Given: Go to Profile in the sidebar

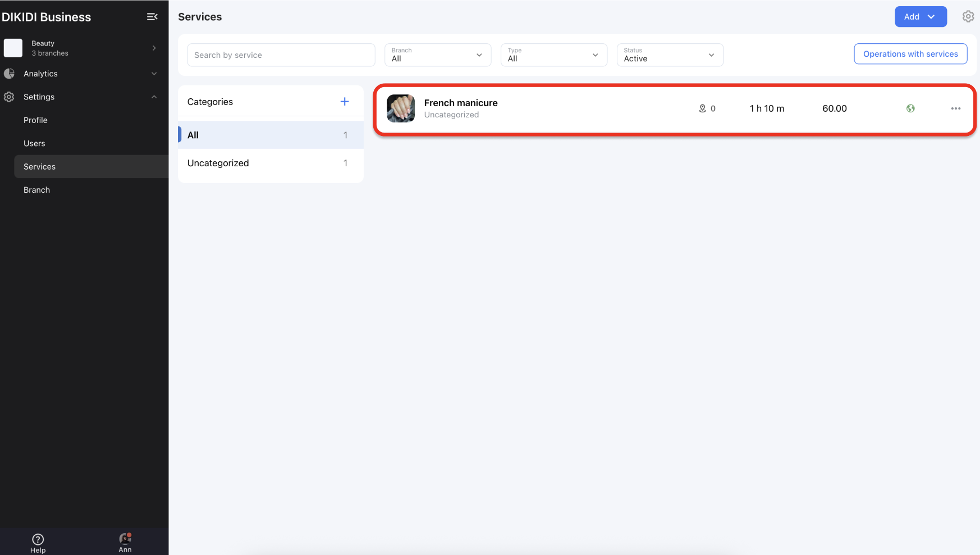Looking at the screenshot, I should click(x=35, y=120).
